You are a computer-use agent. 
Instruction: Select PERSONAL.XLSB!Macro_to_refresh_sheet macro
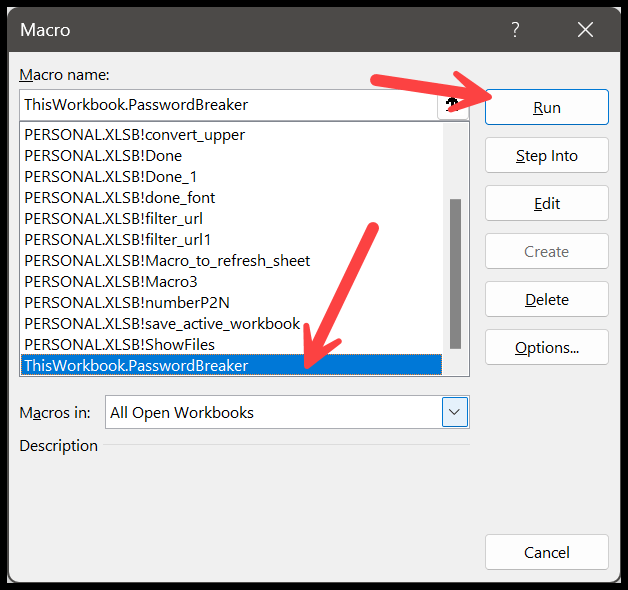pos(231,261)
